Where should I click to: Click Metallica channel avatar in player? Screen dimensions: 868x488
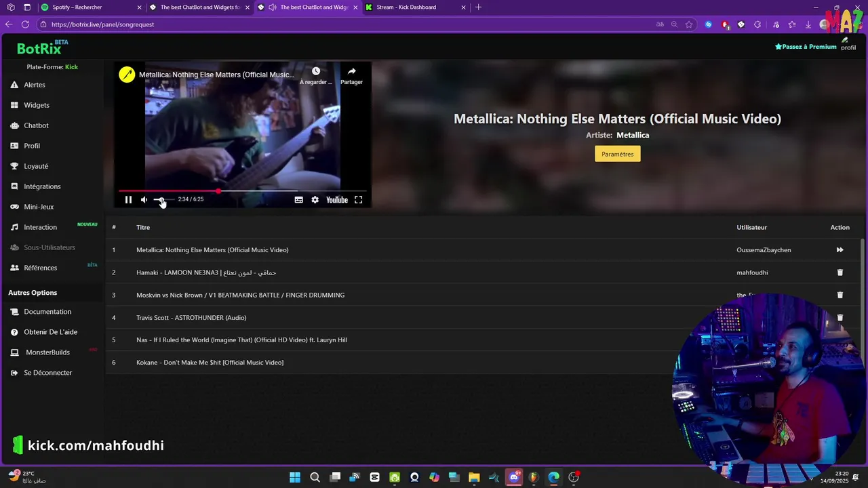point(127,75)
